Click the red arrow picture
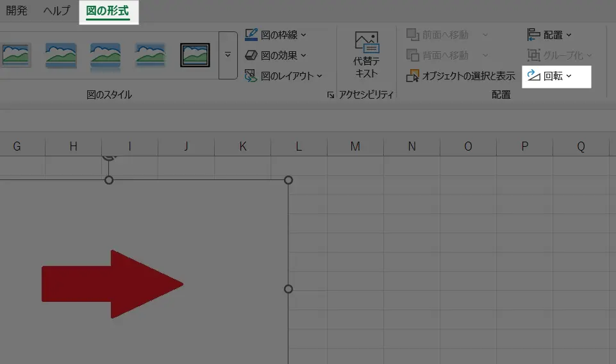616x364 pixels. 112,284
